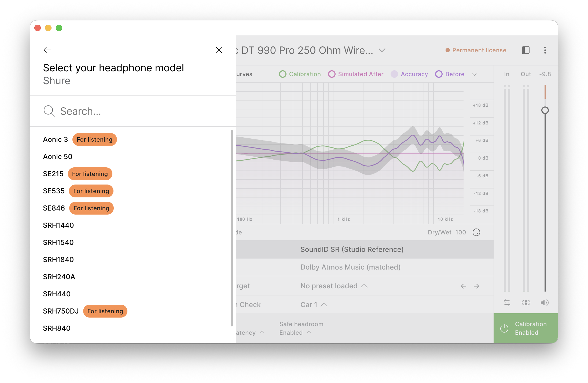Toggle the Simulated After curve
The height and width of the screenshot is (383, 588).
pyautogui.click(x=356, y=74)
